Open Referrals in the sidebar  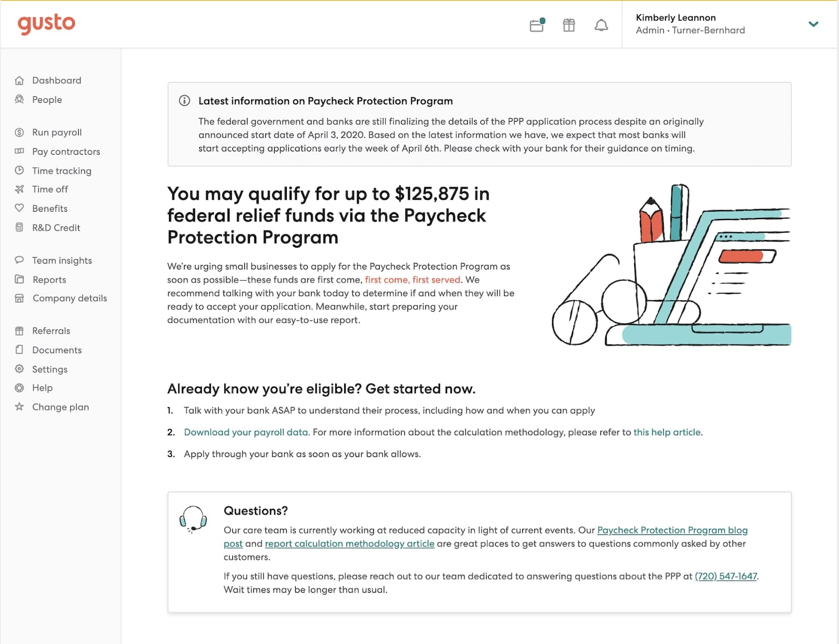point(51,331)
